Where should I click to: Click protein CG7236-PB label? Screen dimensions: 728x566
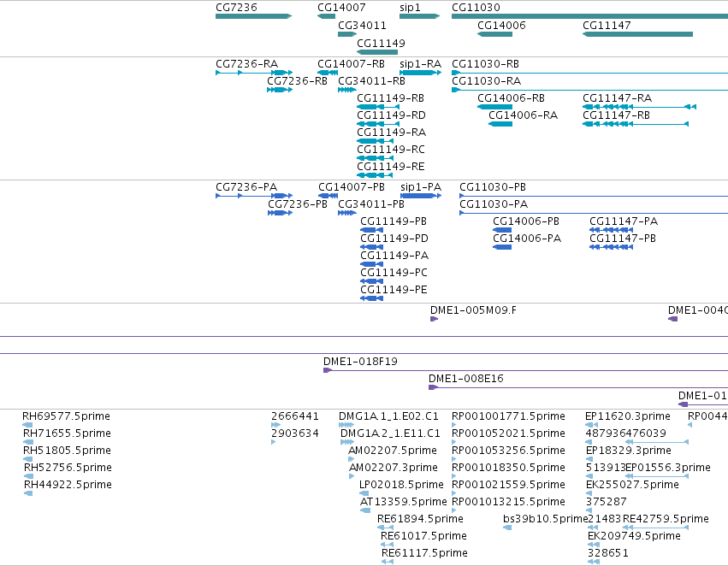298,204
